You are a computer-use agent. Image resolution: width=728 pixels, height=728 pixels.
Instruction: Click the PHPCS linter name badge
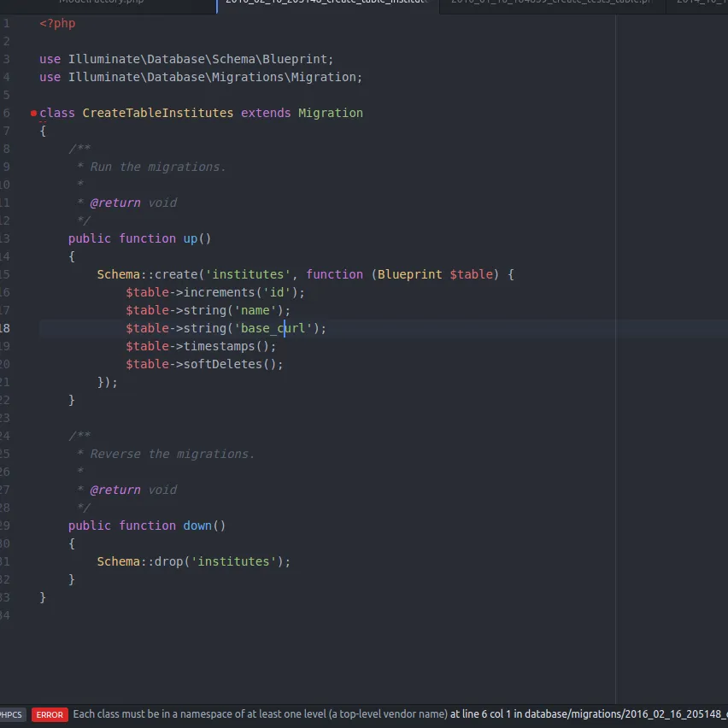11,714
